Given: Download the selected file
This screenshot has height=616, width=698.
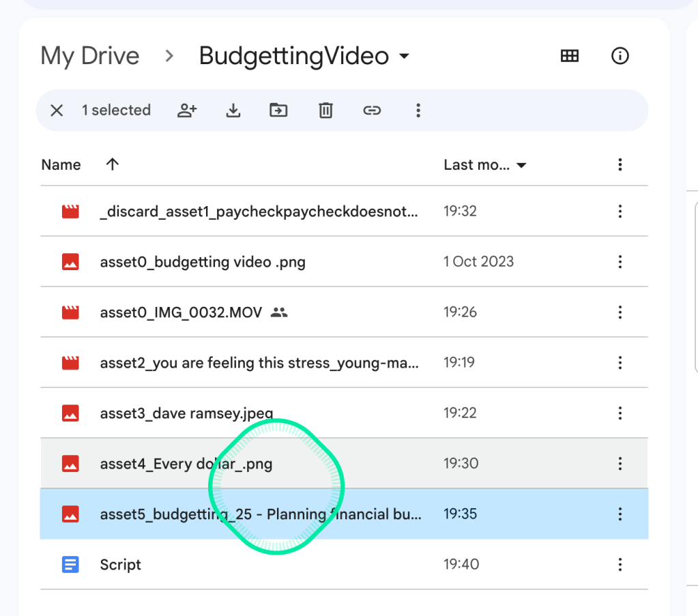Looking at the screenshot, I should tap(233, 111).
